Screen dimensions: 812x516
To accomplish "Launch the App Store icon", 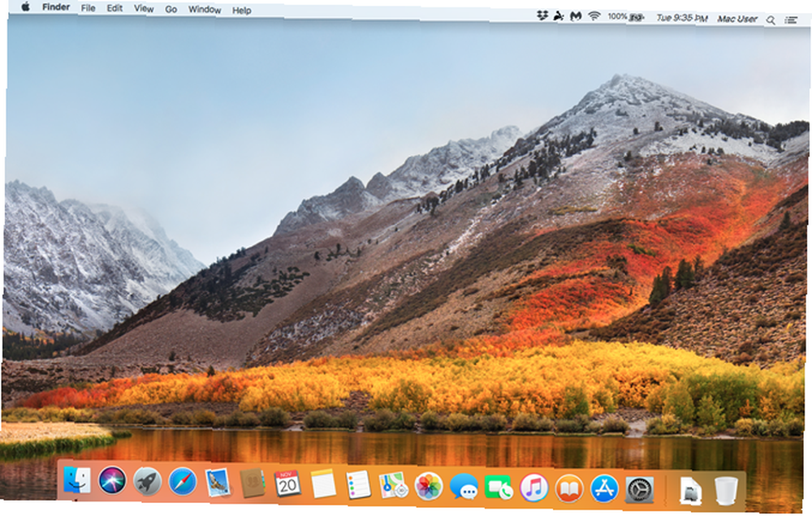I will coord(604,489).
